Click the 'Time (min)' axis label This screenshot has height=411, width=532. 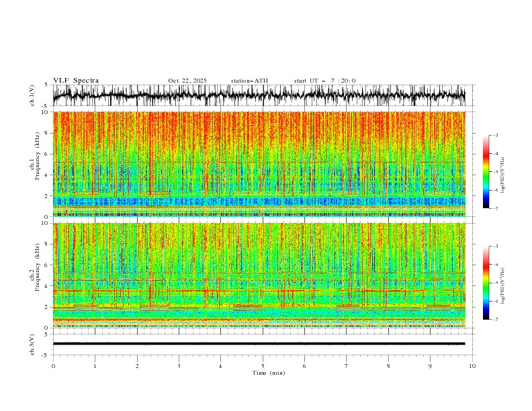tap(269, 373)
